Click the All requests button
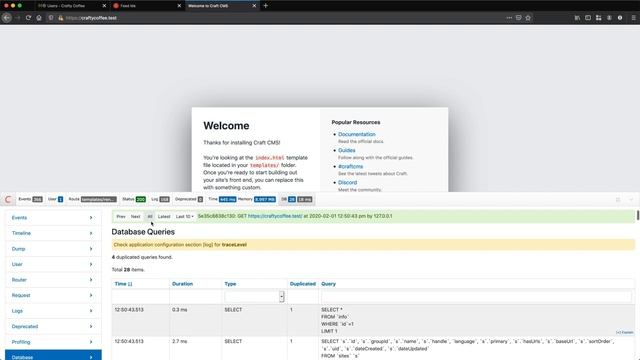 150,216
